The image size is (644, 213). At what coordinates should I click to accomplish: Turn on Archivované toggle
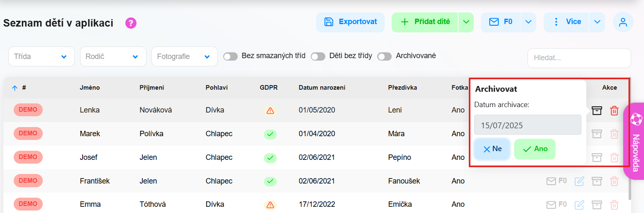[384, 56]
